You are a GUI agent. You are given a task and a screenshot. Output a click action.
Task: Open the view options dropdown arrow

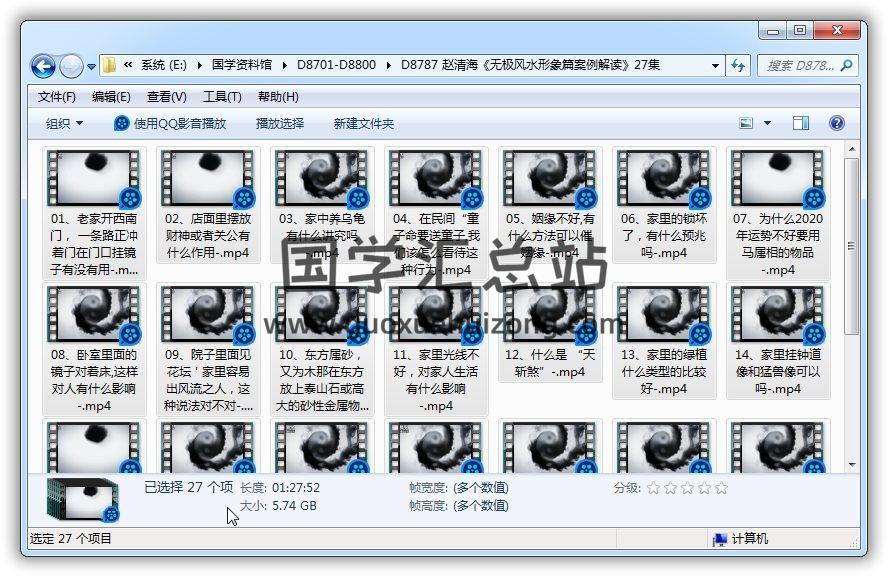[x=767, y=123]
